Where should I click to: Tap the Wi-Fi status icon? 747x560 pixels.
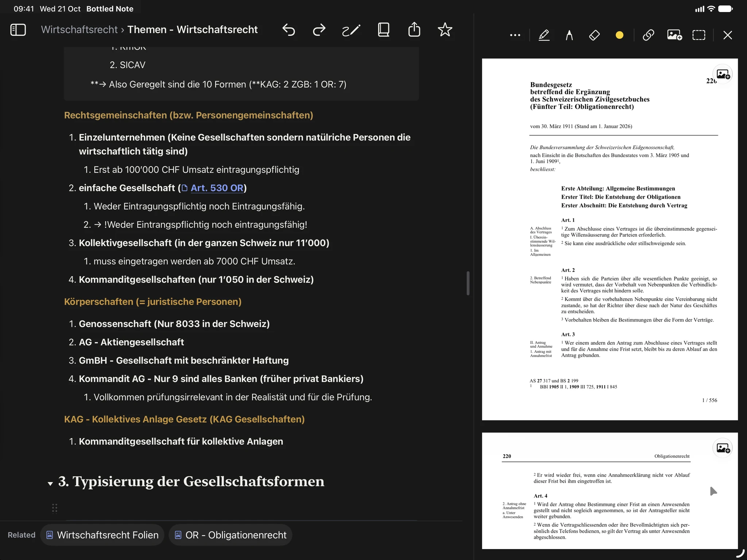[x=711, y=9]
